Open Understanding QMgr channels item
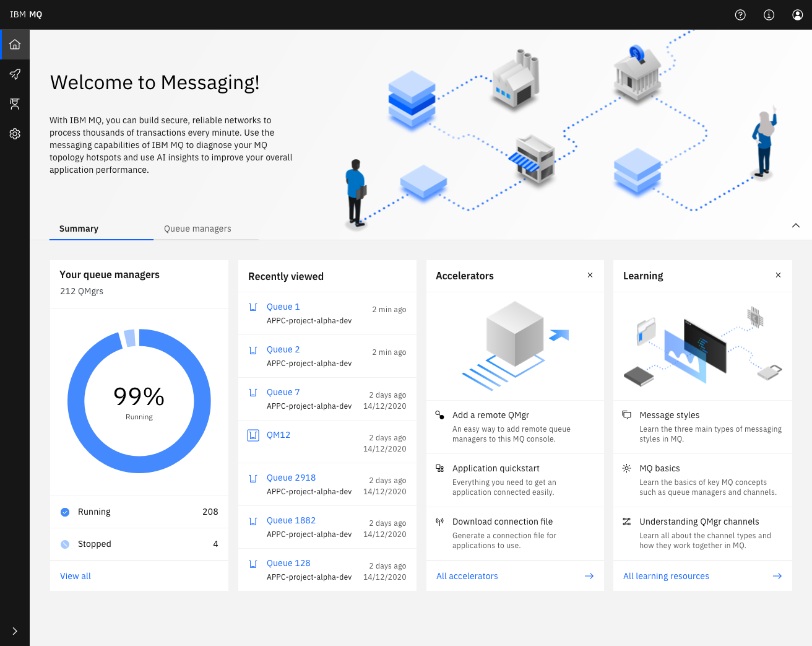Viewport: 812px width, 646px height. pos(702,533)
